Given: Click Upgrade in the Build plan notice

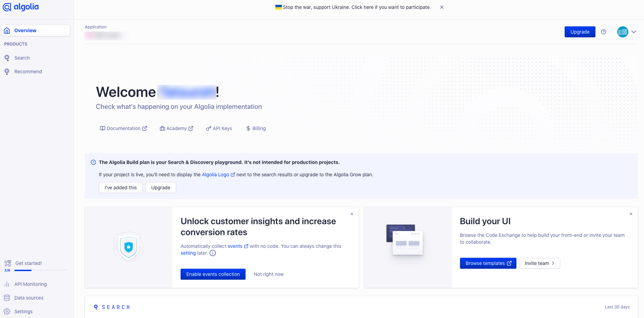Looking at the screenshot, I should [x=161, y=188].
